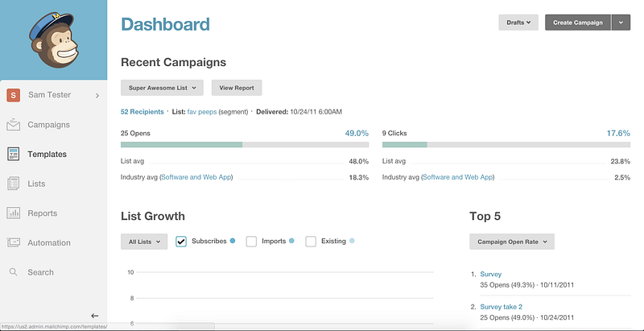This screenshot has width=644, height=331.
Task: Enable the Imports checkbox
Action: pyautogui.click(x=251, y=241)
